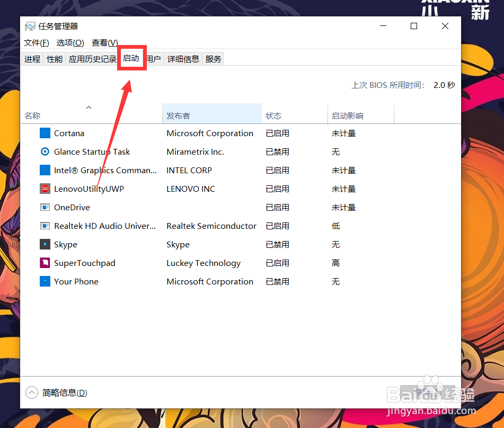
Task: Switch to the 服务 tab
Action: [213, 58]
